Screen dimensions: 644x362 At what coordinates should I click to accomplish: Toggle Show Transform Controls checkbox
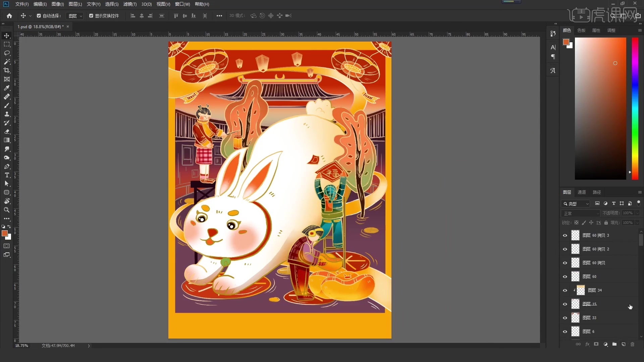(x=91, y=16)
